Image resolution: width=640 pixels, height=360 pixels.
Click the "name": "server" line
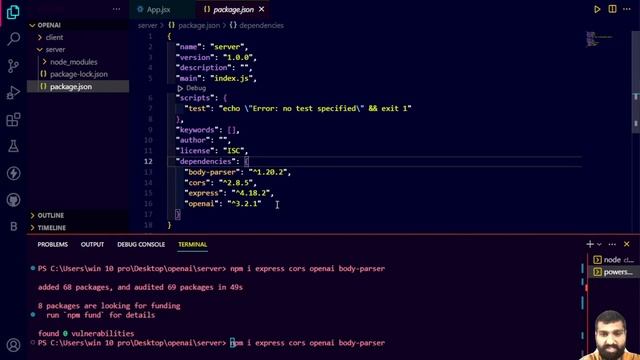tap(211, 47)
